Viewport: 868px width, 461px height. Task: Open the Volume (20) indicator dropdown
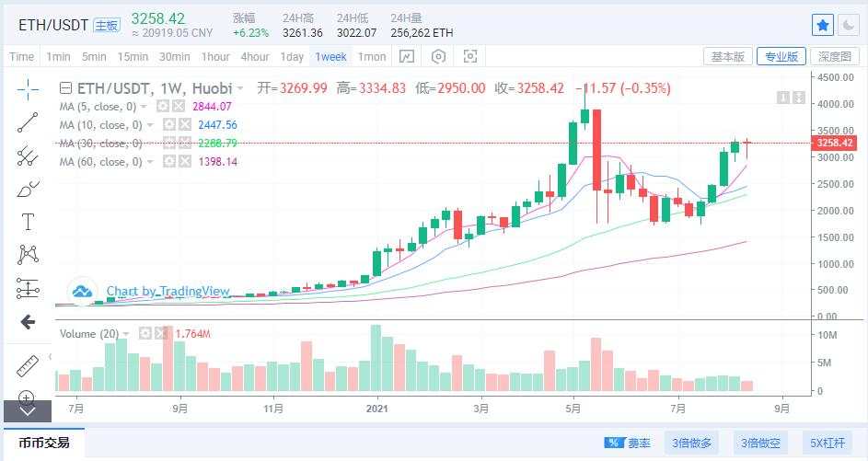tap(126, 334)
